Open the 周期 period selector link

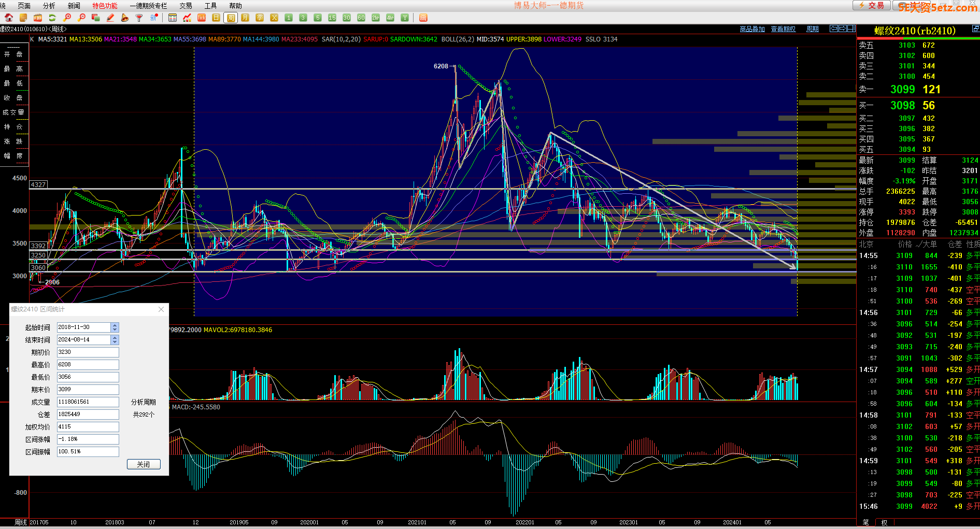point(813,29)
